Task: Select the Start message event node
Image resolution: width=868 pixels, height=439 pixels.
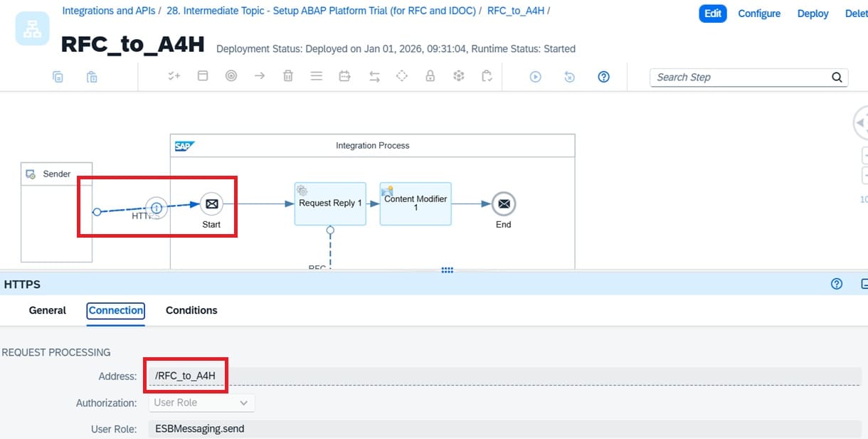Action: pyautogui.click(x=211, y=204)
